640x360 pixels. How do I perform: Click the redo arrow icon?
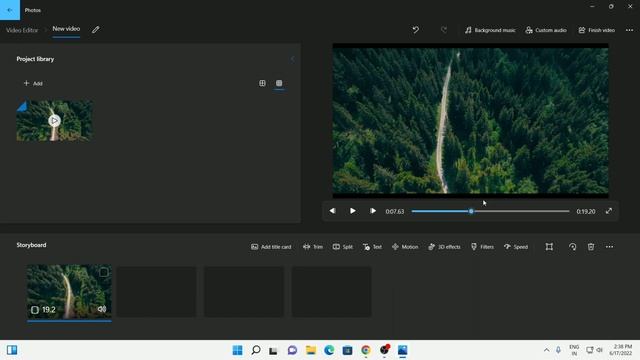pos(444,30)
